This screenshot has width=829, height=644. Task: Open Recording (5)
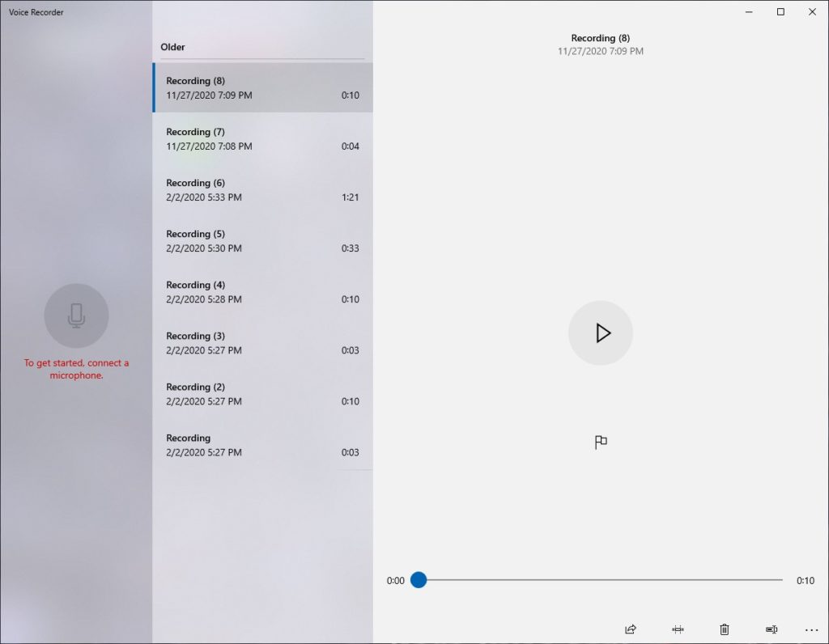coord(259,240)
